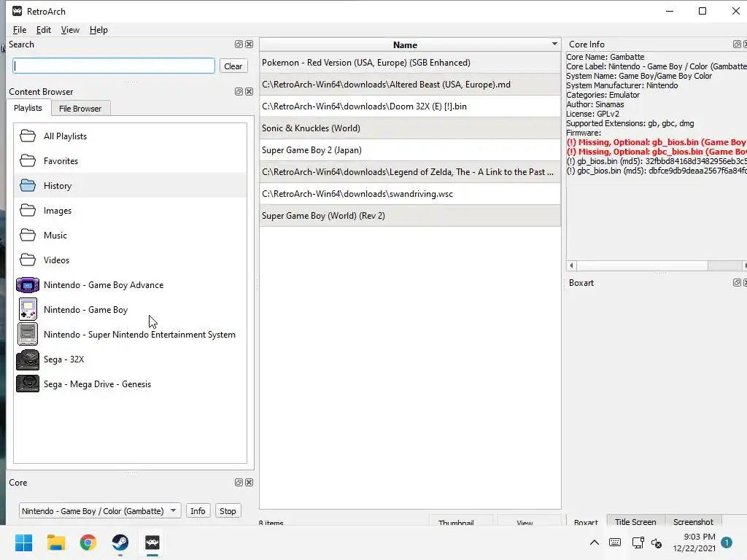Switch to the Screenshot tab

[693, 522]
